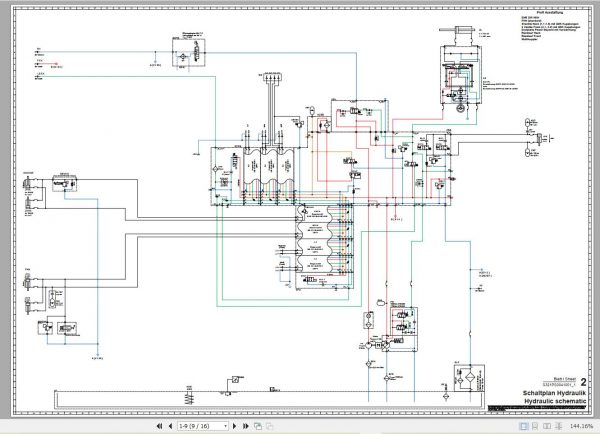Click the go-to-previous-view icon
This screenshot has height=434, width=600.
coord(258,426)
